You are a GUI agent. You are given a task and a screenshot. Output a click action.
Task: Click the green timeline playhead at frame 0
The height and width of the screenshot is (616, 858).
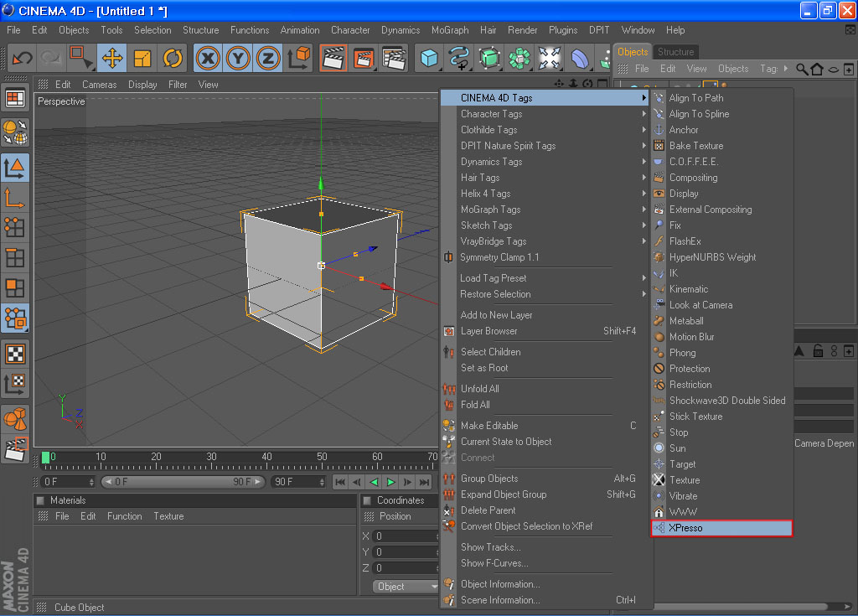tap(46, 458)
